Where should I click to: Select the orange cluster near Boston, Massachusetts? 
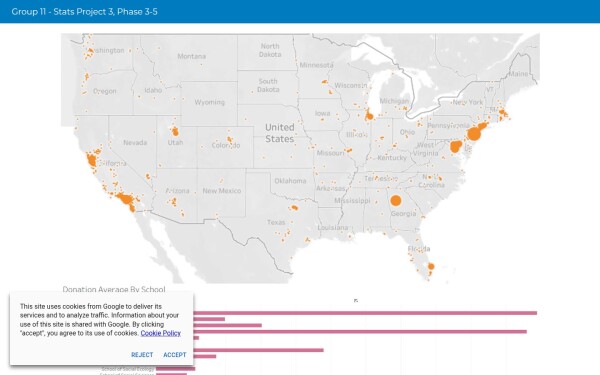click(502, 113)
